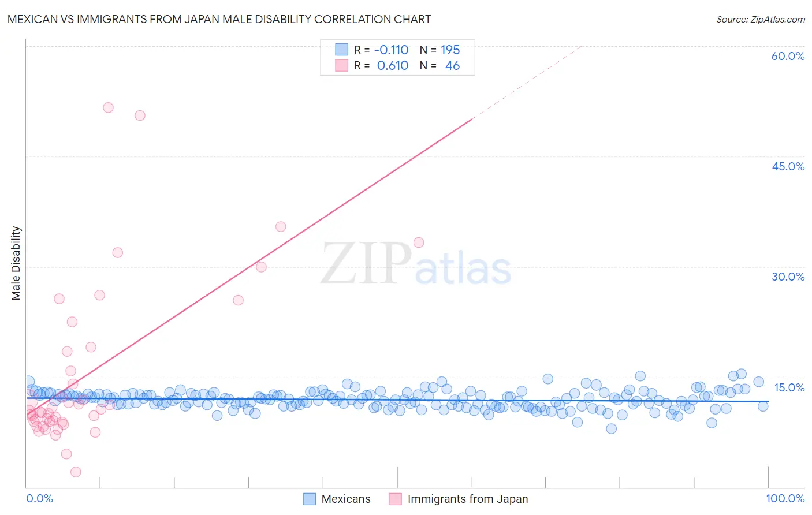Screen dimensions: 812x515
Task: Click the Mexicans legend label
Action: (346, 499)
